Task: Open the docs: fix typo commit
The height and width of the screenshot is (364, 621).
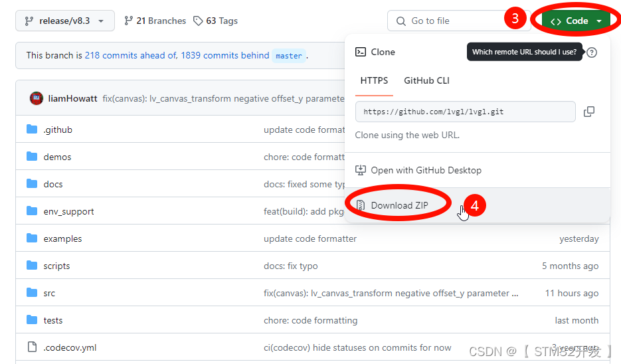Action: pos(291,266)
